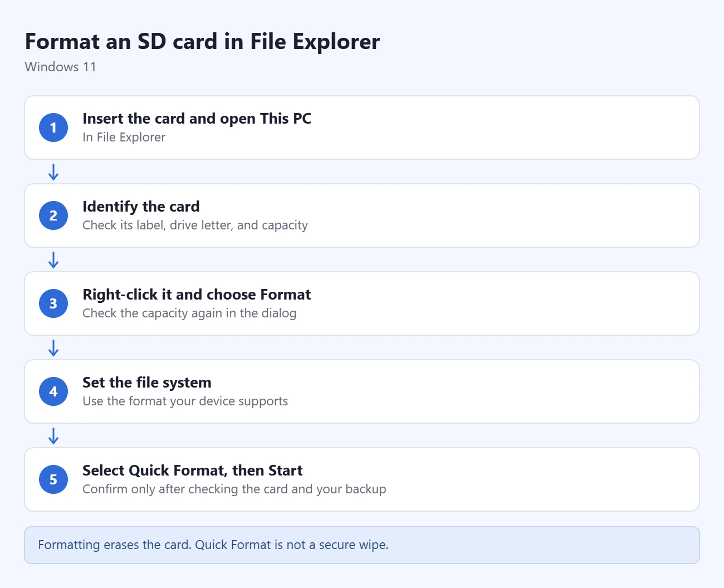Select "Select Quick Format, then Start" heading
Viewport: 724px width, 588px height.
[x=192, y=471]
